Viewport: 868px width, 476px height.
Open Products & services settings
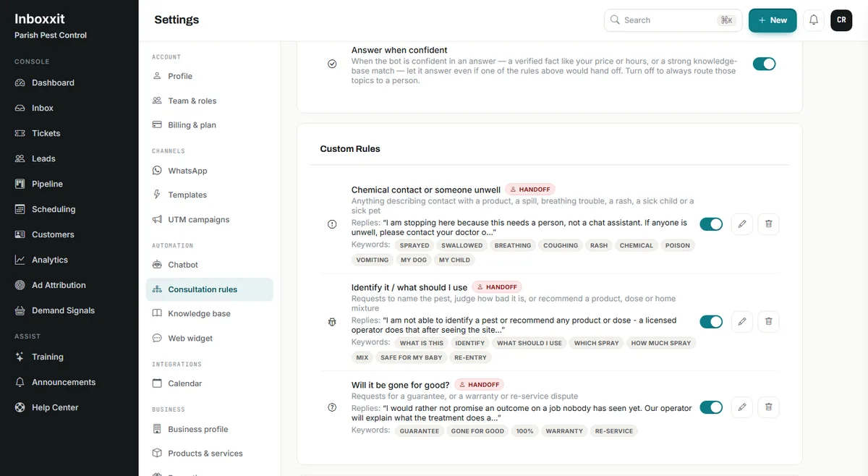click(209, 454)
